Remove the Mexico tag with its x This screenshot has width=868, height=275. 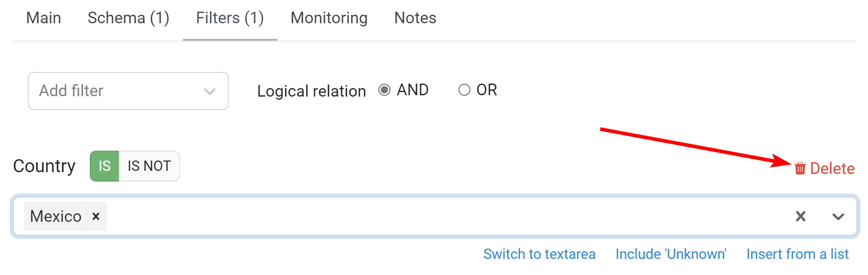pos(96,216)
